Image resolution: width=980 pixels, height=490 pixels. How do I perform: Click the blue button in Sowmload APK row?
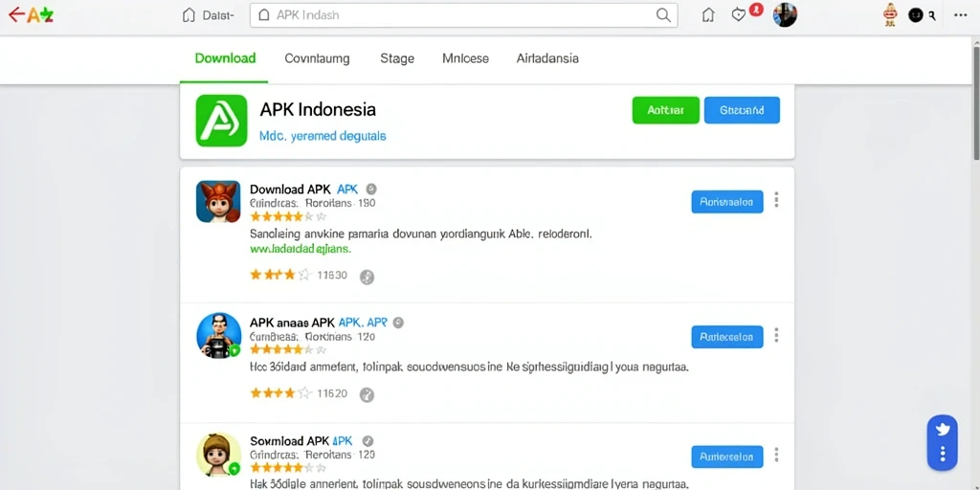coord(727,457)
